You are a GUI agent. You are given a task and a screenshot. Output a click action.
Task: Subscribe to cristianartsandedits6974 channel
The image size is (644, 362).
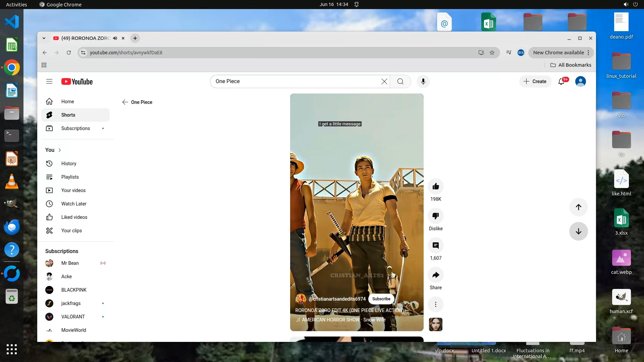(381, 299)
